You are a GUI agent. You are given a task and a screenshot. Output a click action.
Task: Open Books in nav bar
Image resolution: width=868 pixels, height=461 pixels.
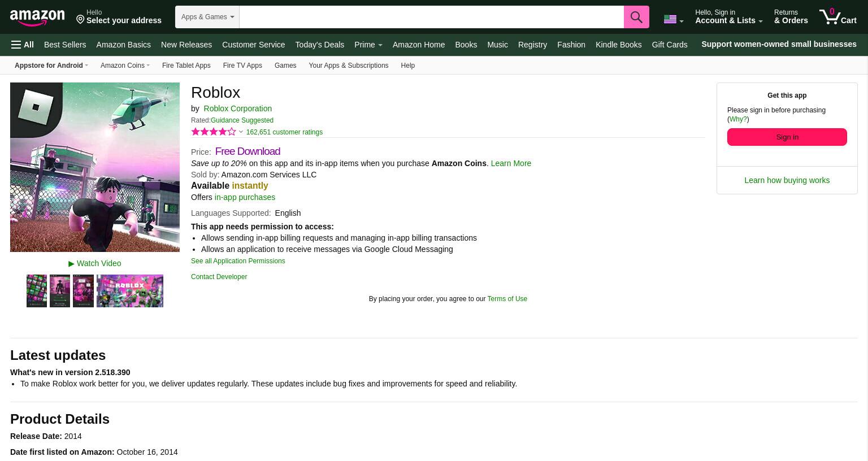466,45
